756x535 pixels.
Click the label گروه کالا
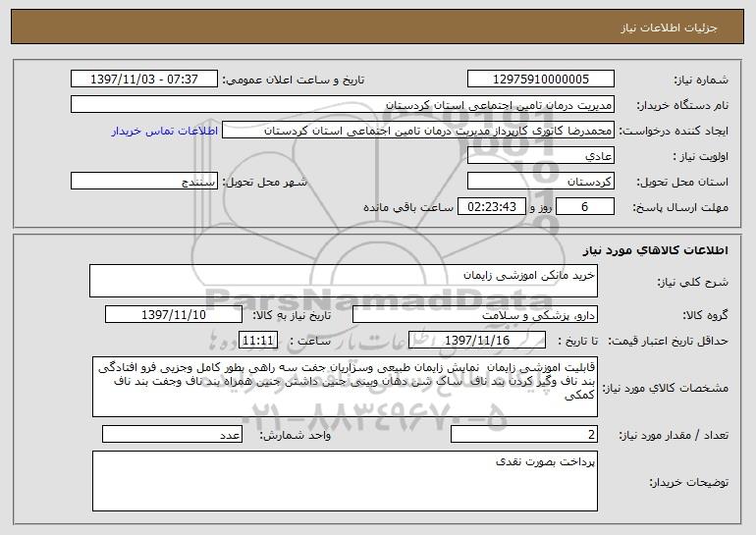[x=705, y=316]
